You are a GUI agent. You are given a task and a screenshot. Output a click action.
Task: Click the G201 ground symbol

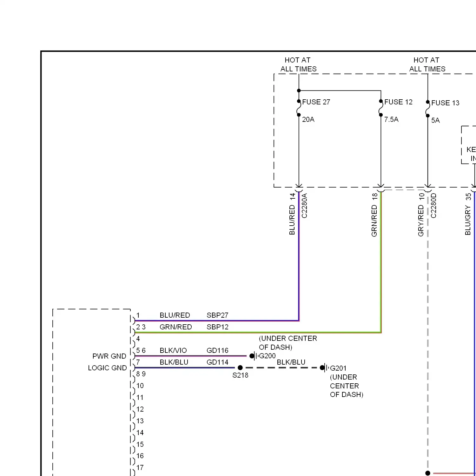point(325,368)
